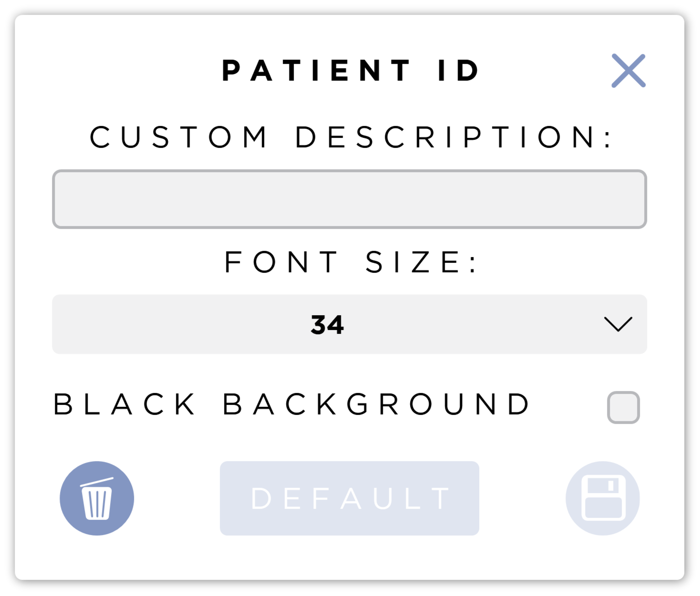Click the Black Background label text
Screen dimensions: 700x596
292,405
